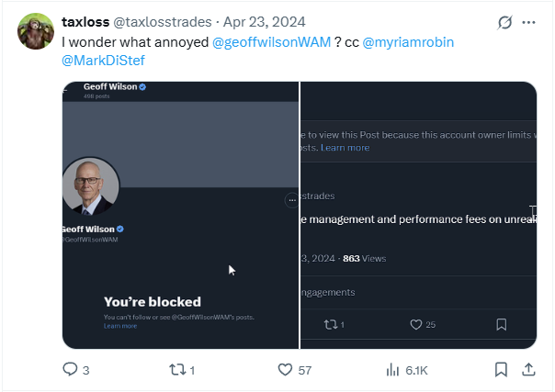Click "Learn more" after "posts." in right image
555x392 pixels.
point(345,147)
